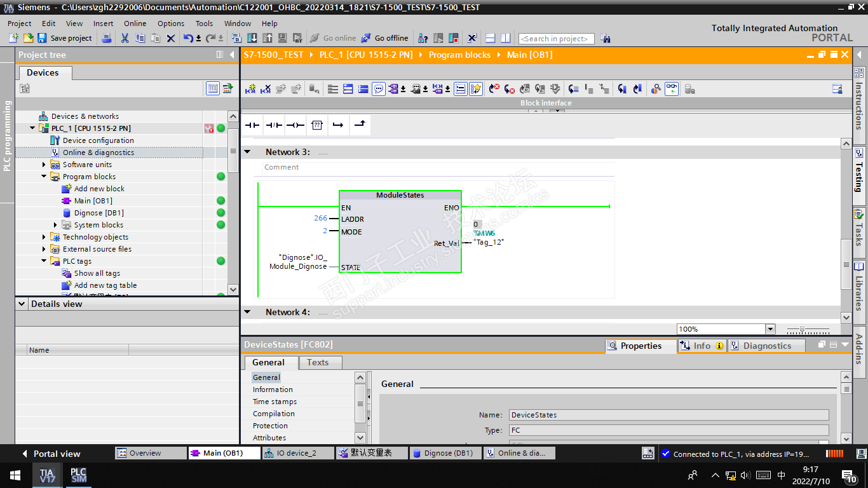Click the Print icon in the toolbar
The height and width of the screenshot is (488, 868).
[x=107, y=38]
